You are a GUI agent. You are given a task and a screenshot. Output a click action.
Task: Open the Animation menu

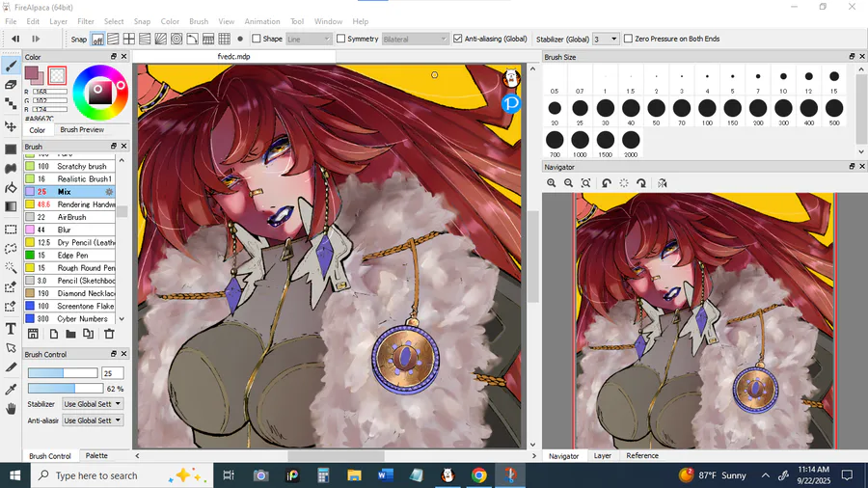tap(261, 21)
